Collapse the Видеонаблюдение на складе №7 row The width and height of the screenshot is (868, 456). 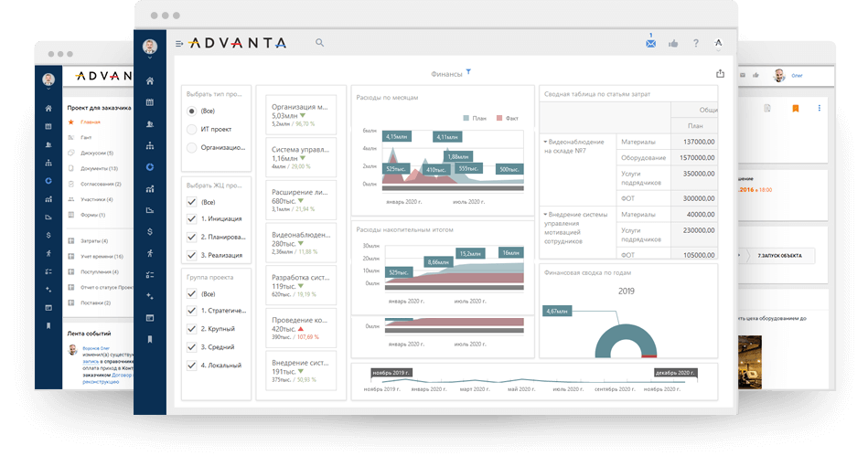point(545,143)
